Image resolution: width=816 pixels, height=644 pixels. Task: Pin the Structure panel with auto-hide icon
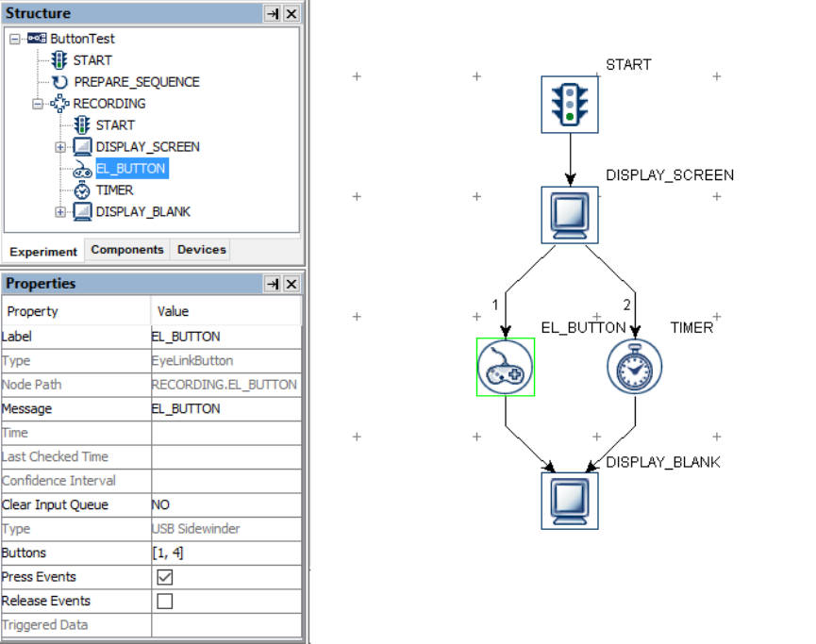click(273, 13)
